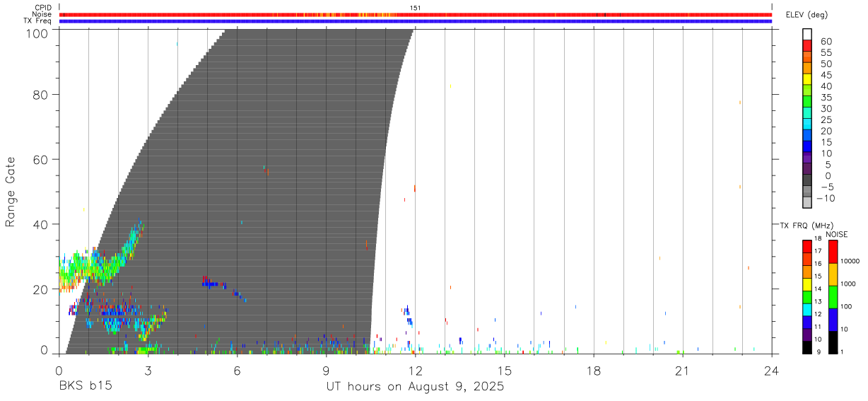Click the 'Range Gate' vertical axis title
Viewport: 868px width, 401px height.
(11, 192)
